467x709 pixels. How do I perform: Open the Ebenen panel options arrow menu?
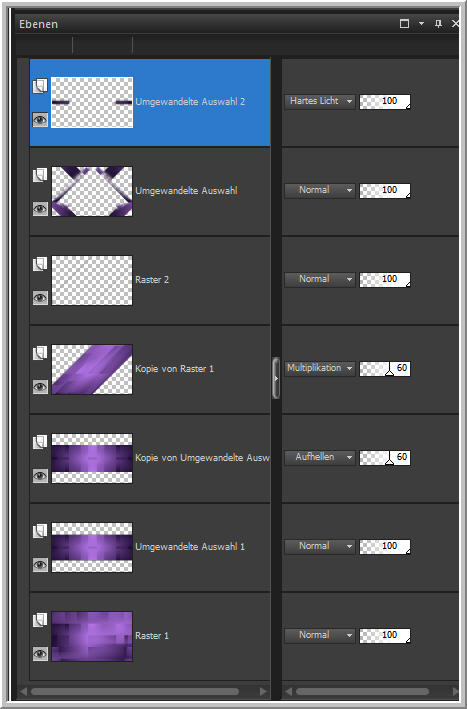(421, 24)
